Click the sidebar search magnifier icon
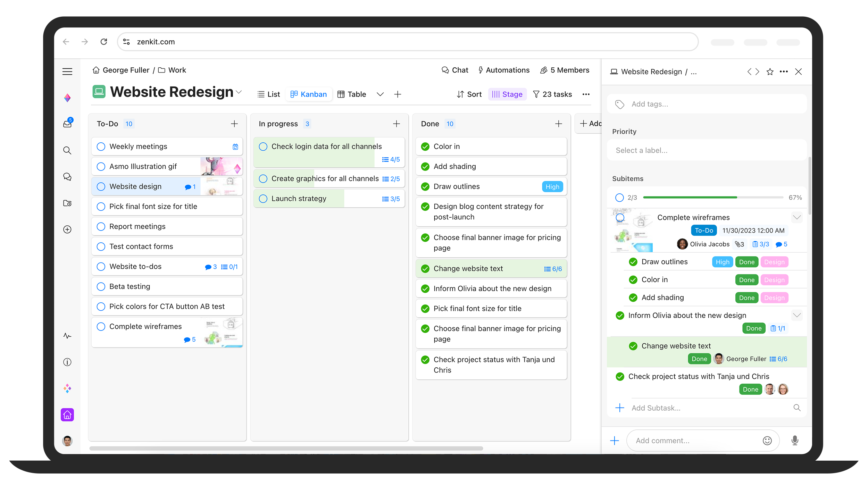This screenshot has height=486, width=868. 67,150
